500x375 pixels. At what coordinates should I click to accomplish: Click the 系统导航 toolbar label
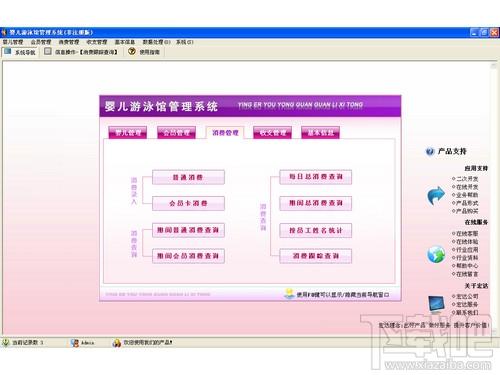point(25,53)
